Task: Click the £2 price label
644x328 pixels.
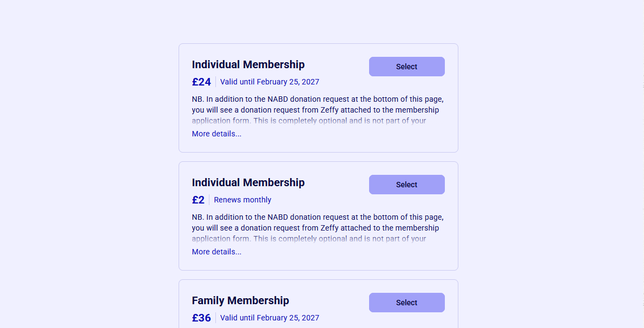Action: (198, 200)
